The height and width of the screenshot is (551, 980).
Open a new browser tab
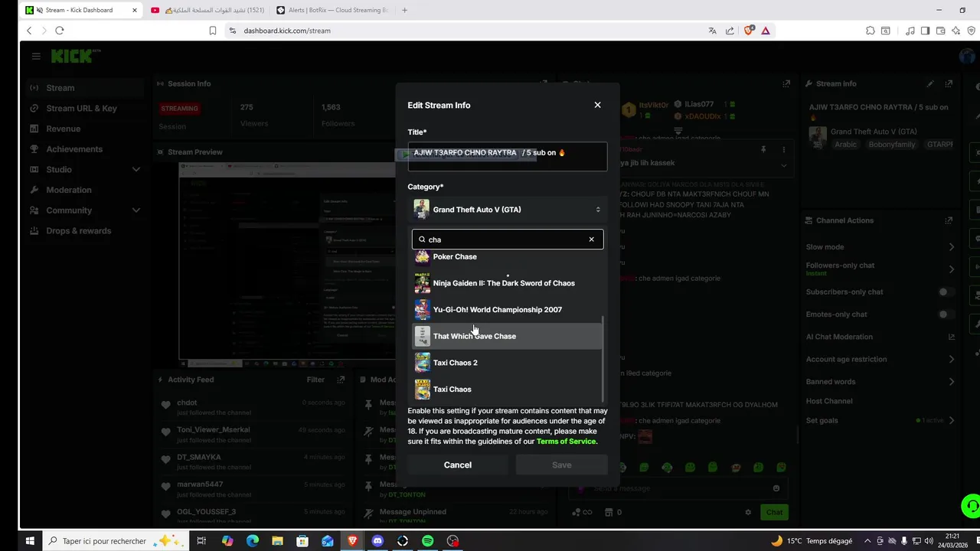coord(404,10)
